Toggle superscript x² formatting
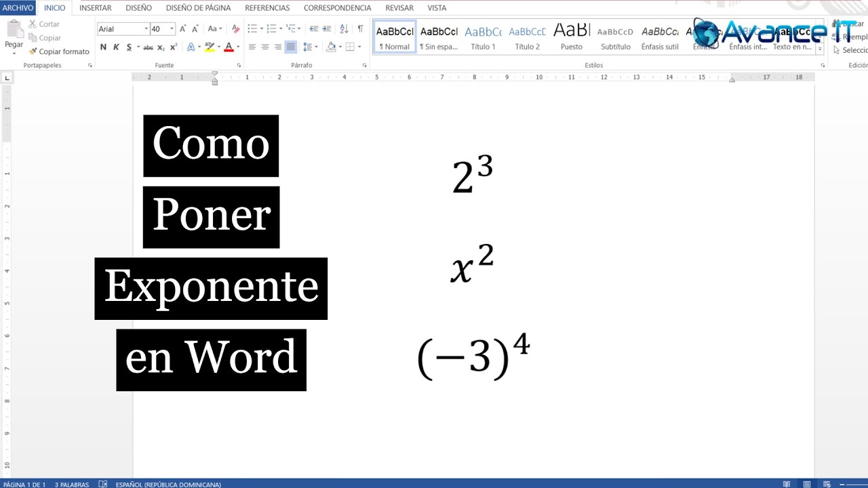This screenshot has width=868, height=488. tap(174, 47)
